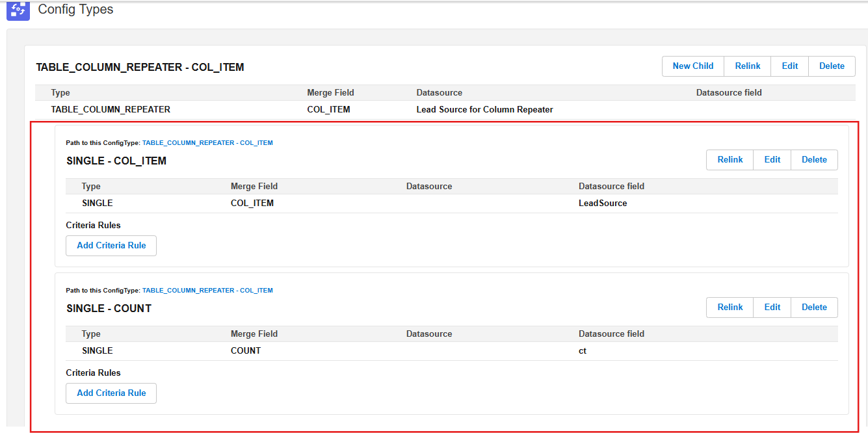Edit the SINGLE - COUNT config type
Viewport: 868px width, 433px height.
[772, 308]
